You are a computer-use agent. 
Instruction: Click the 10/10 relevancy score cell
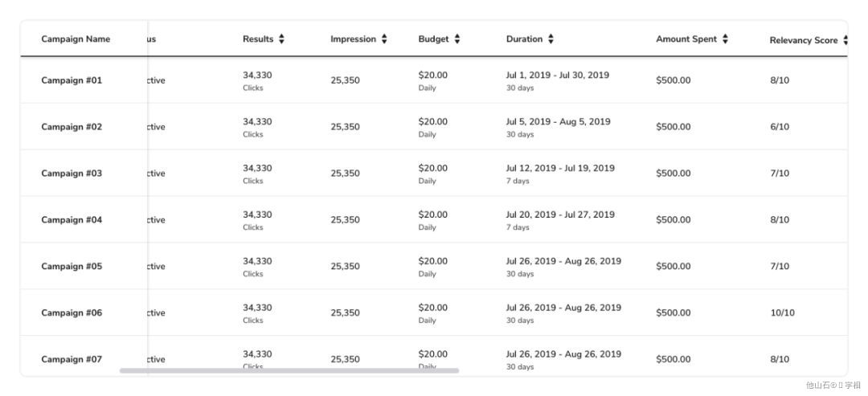point(782,312)
